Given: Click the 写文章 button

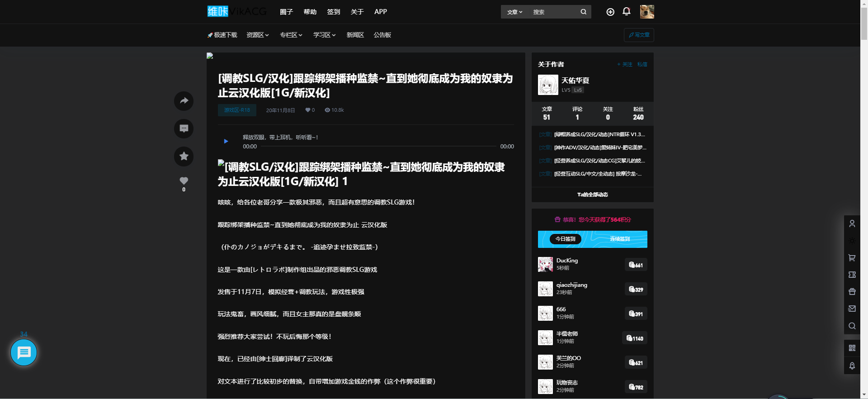Looking at the screenshot, I should pyautogui.click(x=639, y=35).
